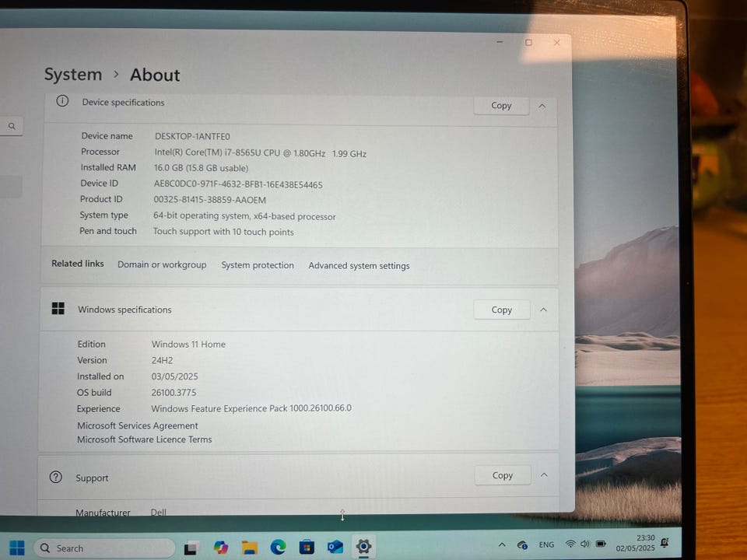The height and width of the screenshot is (560, 747).
Task: Minimize the Settings window
Action: point(500,42)
